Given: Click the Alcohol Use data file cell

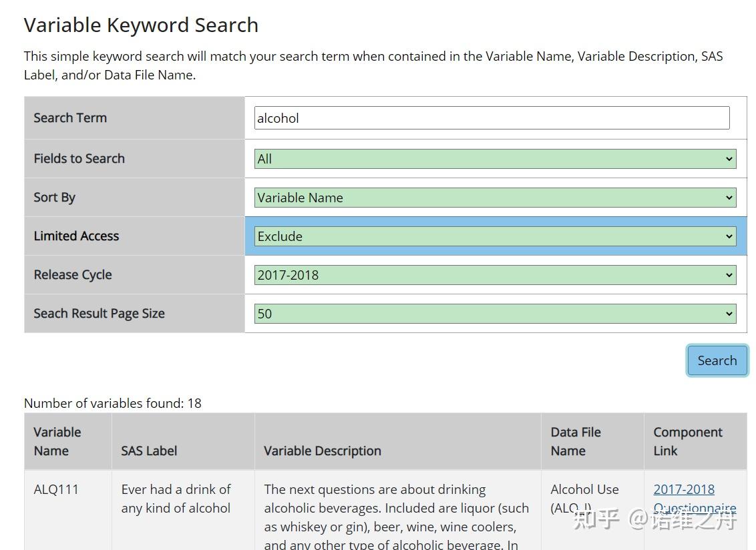Looking at the screenshot, I should 584,499.
